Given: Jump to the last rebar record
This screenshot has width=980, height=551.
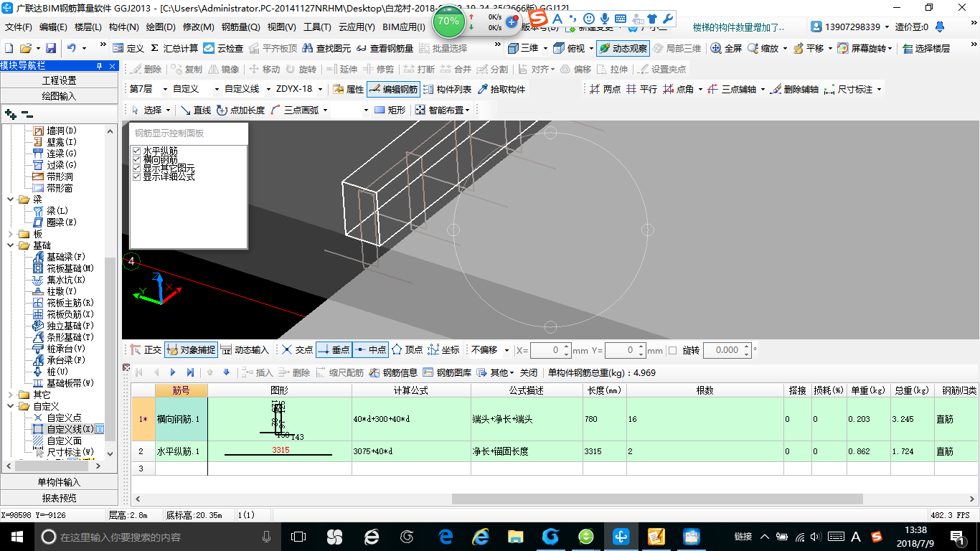Looking at the screenshot, I should click(x=190, y=373).
